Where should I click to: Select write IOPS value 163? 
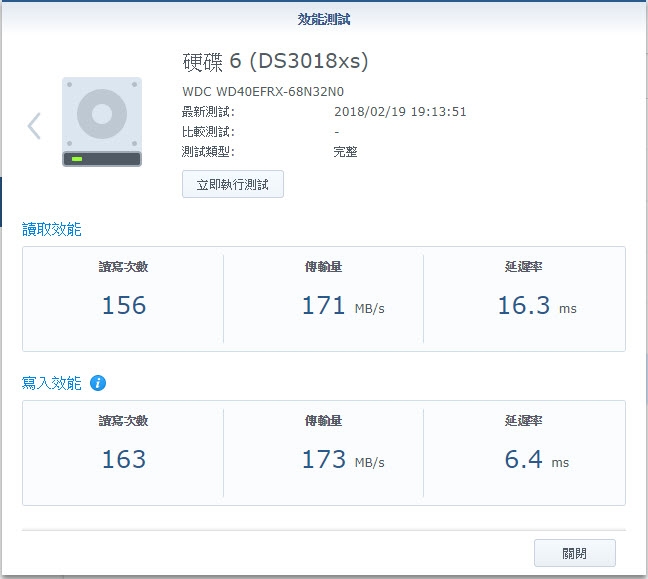click(x=124, y=459)
